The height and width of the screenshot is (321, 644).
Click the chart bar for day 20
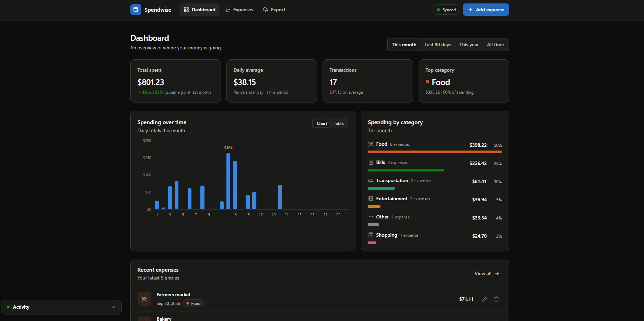tap(280, 197)
